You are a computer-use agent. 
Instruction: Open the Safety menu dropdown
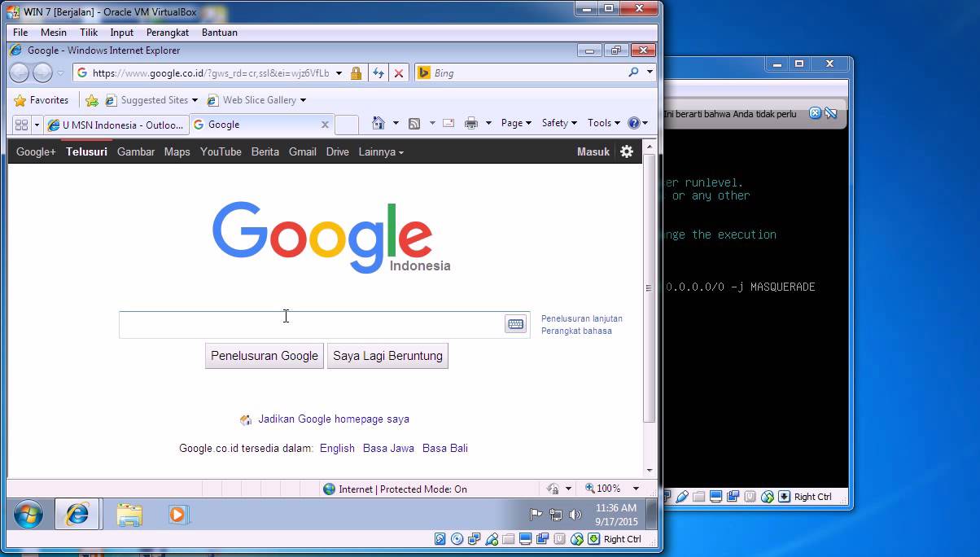click(x=559, y=123)
